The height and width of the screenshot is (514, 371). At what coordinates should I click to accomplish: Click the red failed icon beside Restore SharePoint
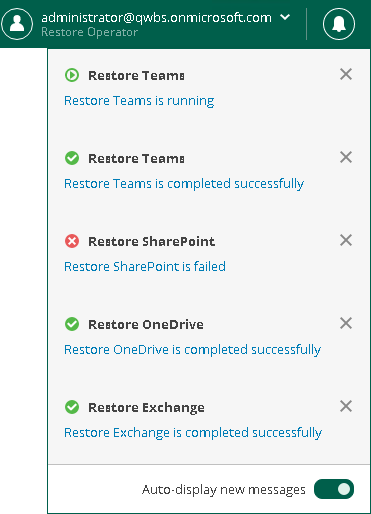pyautogui.click(x=72, y=241)
